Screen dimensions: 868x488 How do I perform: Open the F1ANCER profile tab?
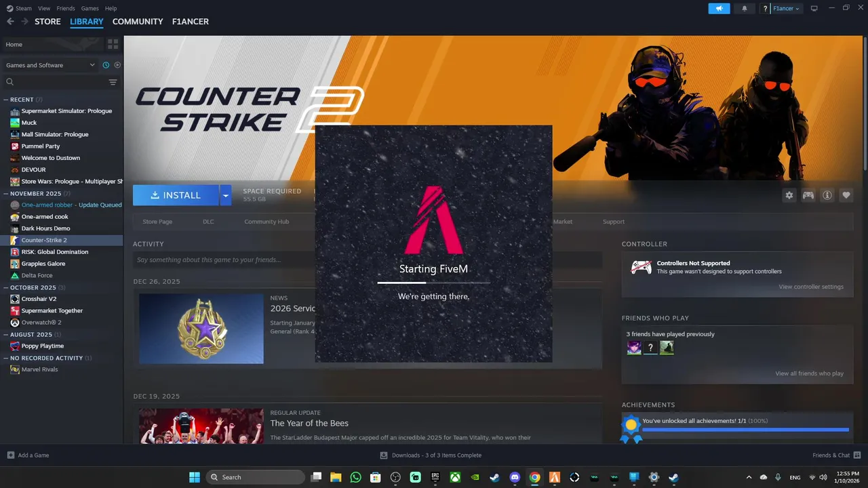pos(190,22)
